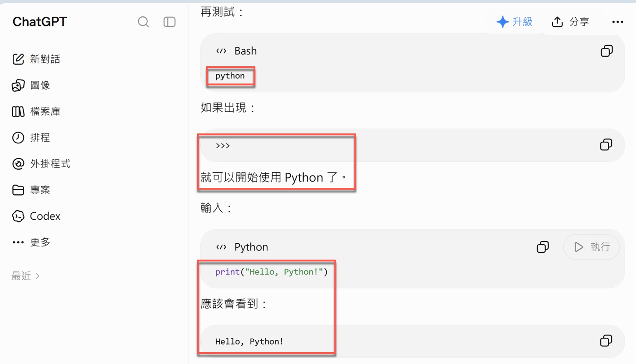Copy the >>> prompt code block
The image size is (636, 364).
[x=606, y=145]
